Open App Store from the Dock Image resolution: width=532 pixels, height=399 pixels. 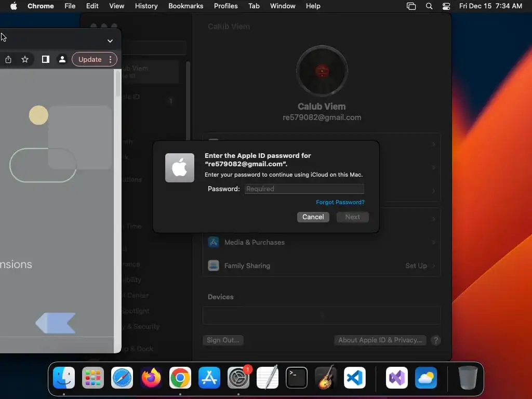(209, 378)
